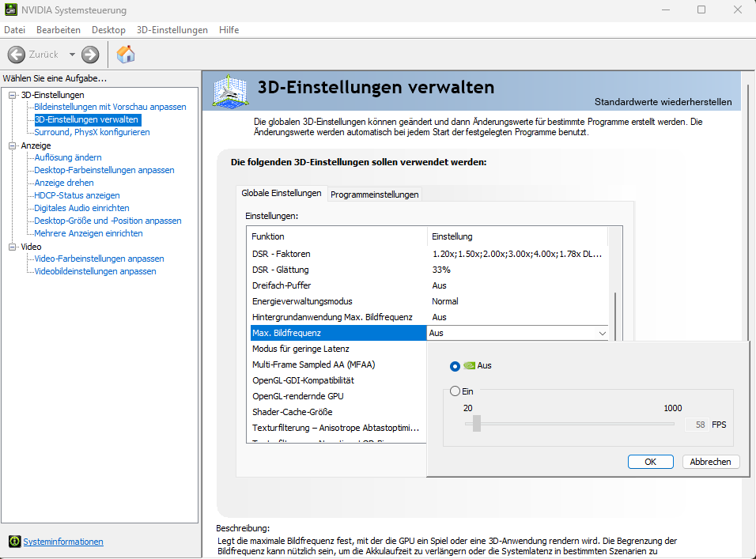The width and height of the screenshot is (756, 559).
Task: Click the FPS slider thumb
Action: tap(477, 424)
